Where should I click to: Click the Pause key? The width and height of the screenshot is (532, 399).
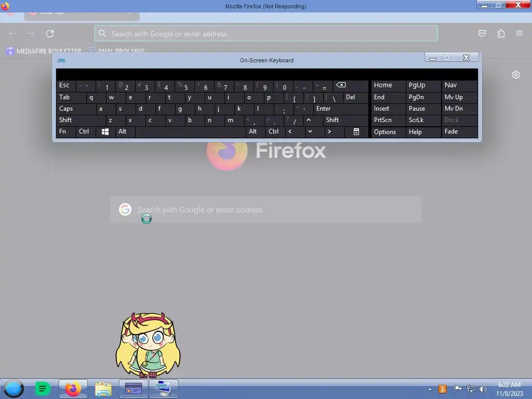coord(423,109)
